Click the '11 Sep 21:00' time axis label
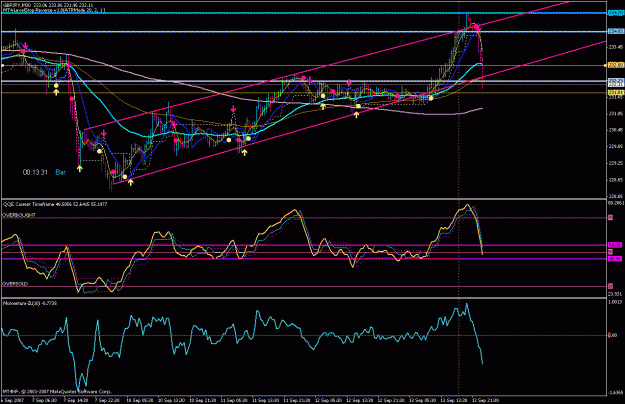The width and height of the screenshot is (625, 404). (x=297, y=400)
